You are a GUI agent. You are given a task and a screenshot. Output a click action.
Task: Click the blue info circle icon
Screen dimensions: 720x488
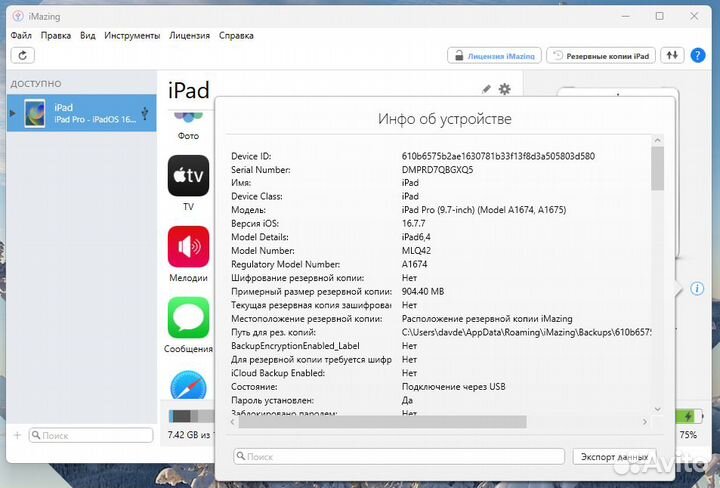tap(697, 289)
